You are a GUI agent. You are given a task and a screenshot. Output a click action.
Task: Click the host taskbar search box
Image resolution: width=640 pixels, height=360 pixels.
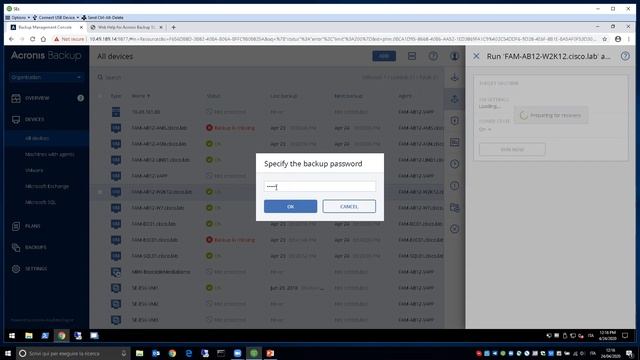(x=73, y=353)
